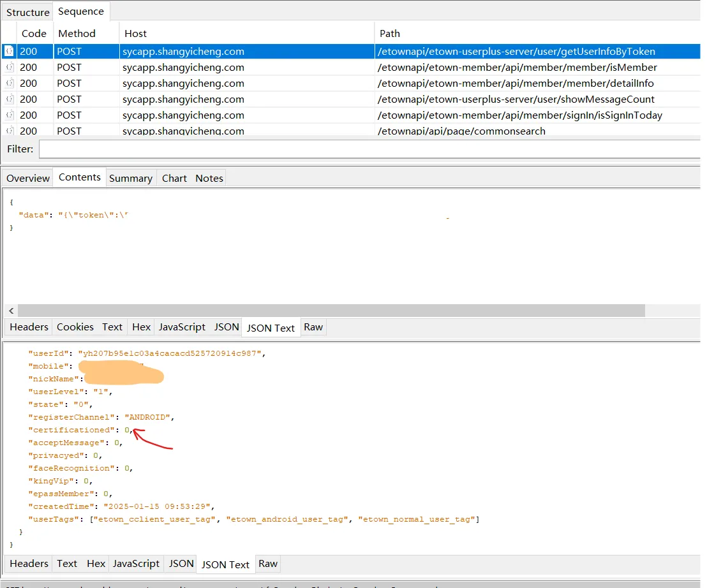The width and height of the screenshot is (714, 588).
Task: Show request JSON tab next to JavaScript
Action: coord(227,327)
